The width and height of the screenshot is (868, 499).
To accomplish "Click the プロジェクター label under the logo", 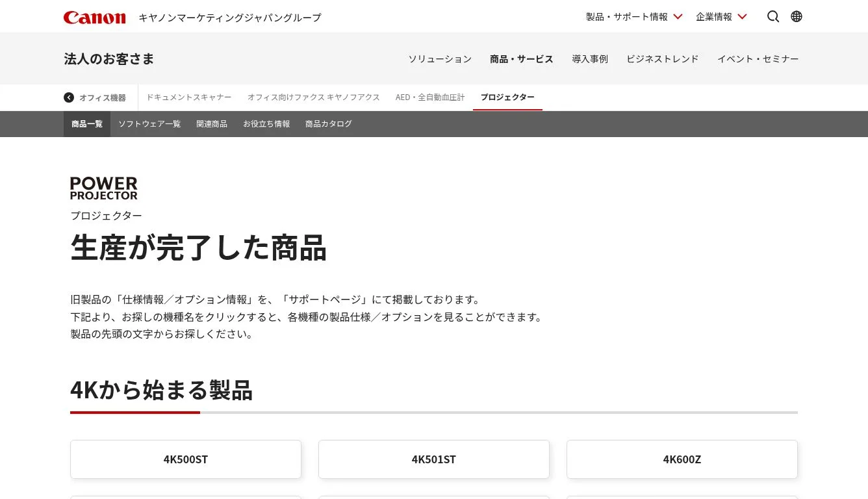I will coord(106,216).
